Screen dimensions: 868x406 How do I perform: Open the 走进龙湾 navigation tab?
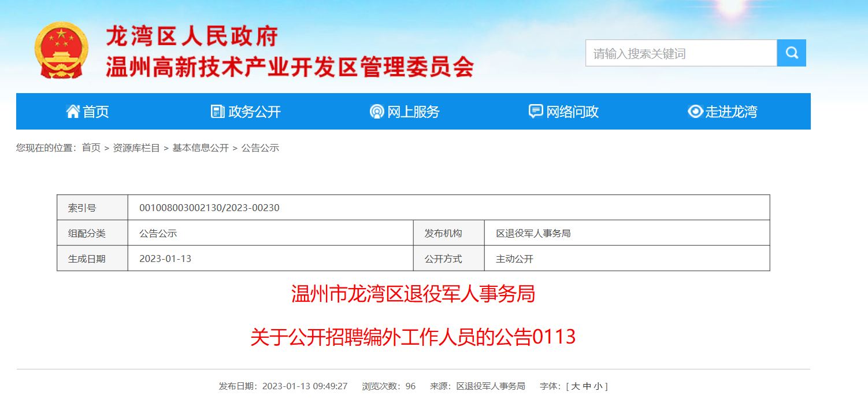pyautogui.click(x=731, y=112)
